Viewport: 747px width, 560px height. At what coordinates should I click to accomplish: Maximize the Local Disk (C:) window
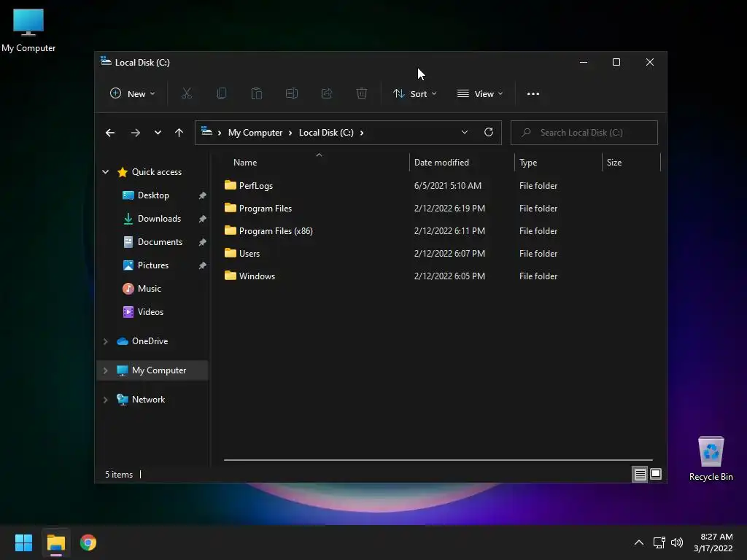coord(616,63)
